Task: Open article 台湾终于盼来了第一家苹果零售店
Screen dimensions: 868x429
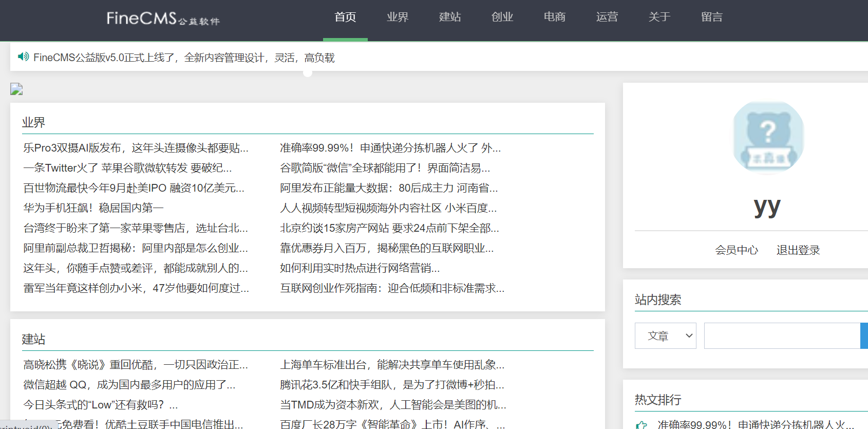Action: click(x=136, y=228)
